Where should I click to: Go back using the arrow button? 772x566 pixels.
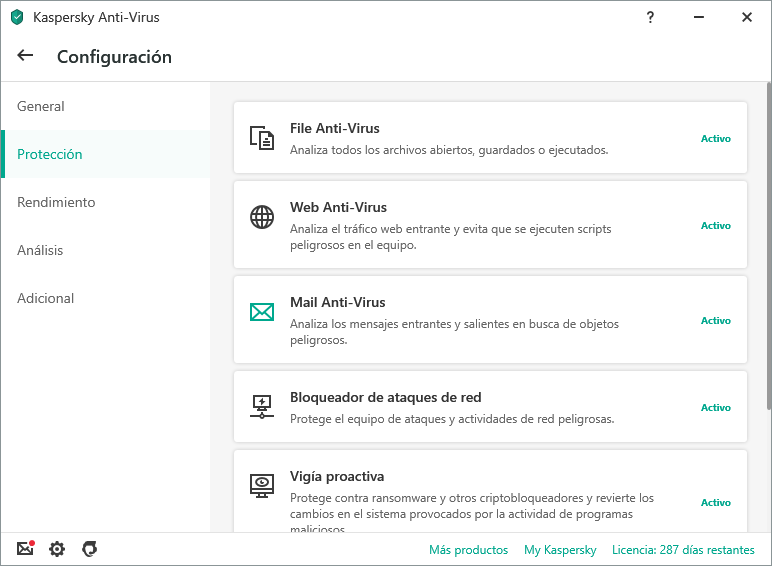click(26, 56)
